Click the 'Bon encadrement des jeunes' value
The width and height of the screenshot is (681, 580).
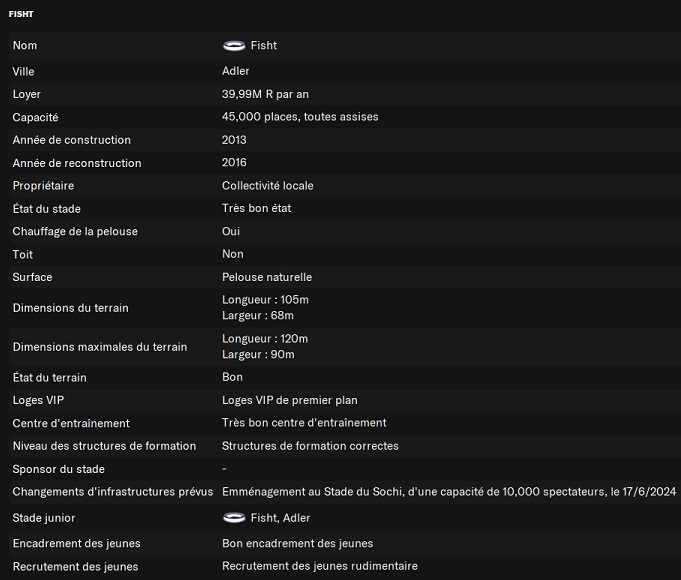(297, 544)
